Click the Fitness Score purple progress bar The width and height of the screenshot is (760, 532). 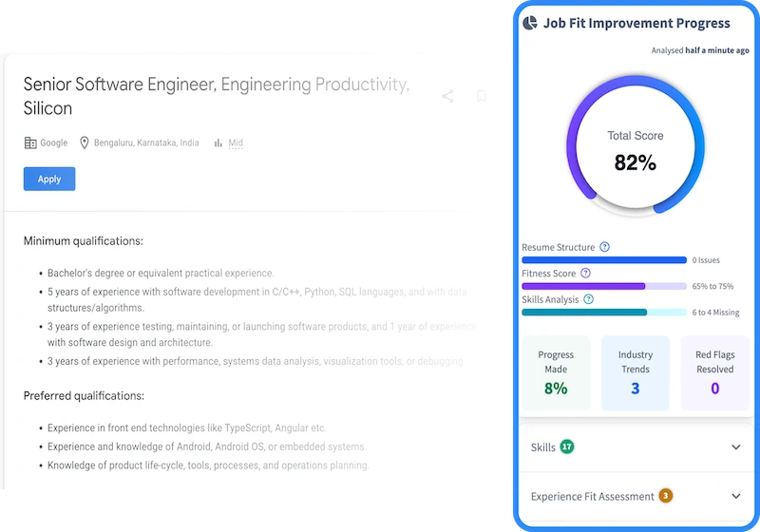click(604, 286)
